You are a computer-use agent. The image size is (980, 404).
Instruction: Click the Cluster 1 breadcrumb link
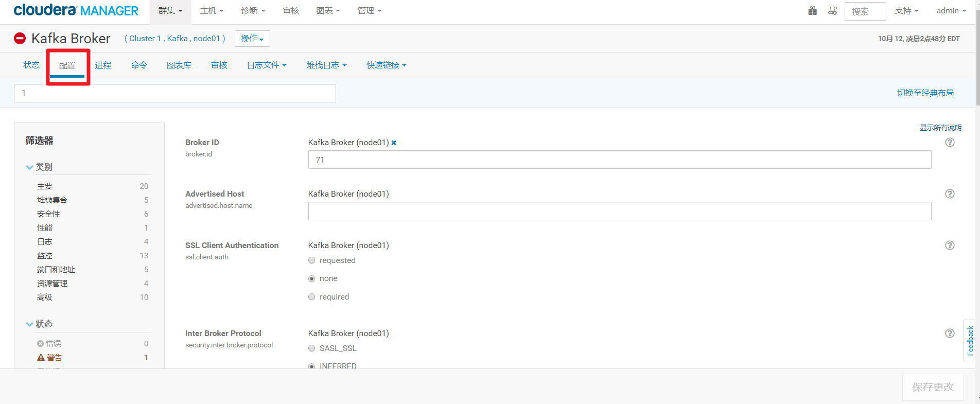click(x=145, y=39)
